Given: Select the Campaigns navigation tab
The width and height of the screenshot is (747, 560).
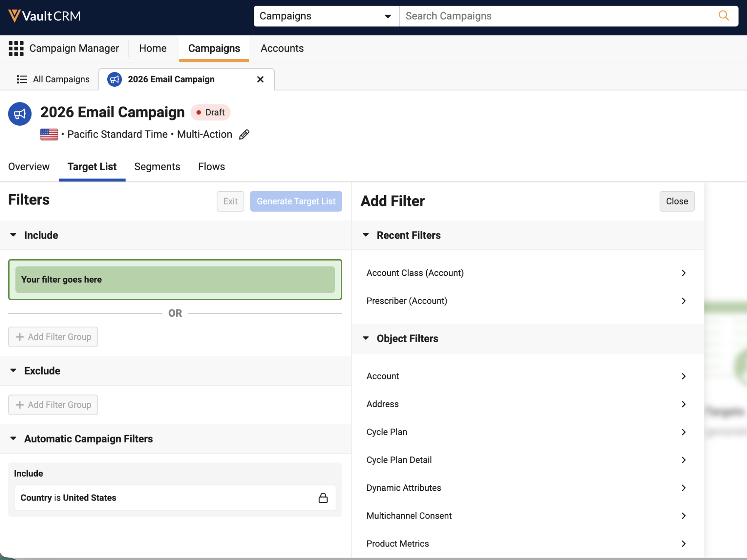Looking at the screenshot, I should tap(214, 48).
